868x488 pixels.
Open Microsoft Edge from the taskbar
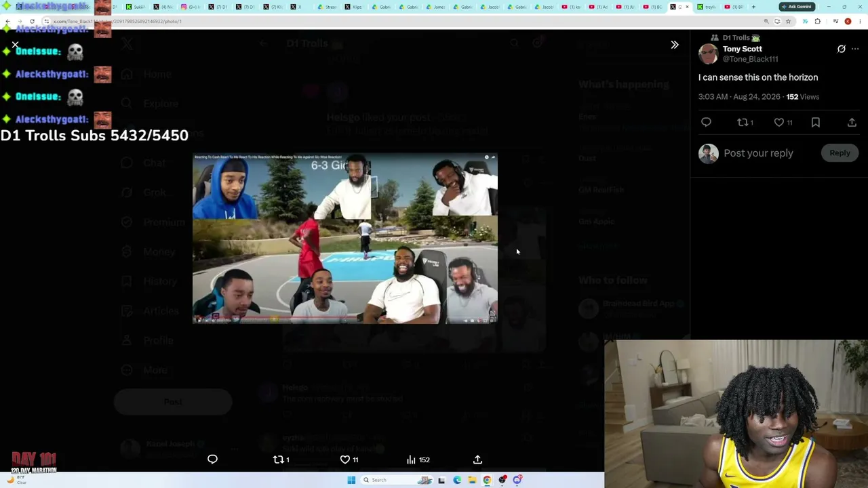pyautogui.click(x=457, y=480)
